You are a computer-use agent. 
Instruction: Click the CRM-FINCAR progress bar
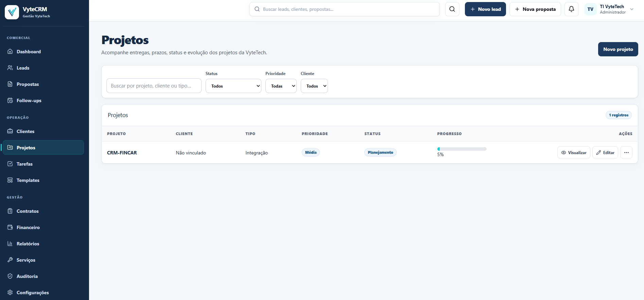462,149
